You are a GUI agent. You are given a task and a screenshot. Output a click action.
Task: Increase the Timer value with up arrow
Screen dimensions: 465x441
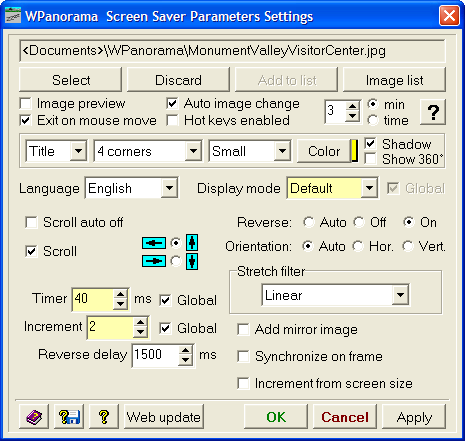point(120,294)
